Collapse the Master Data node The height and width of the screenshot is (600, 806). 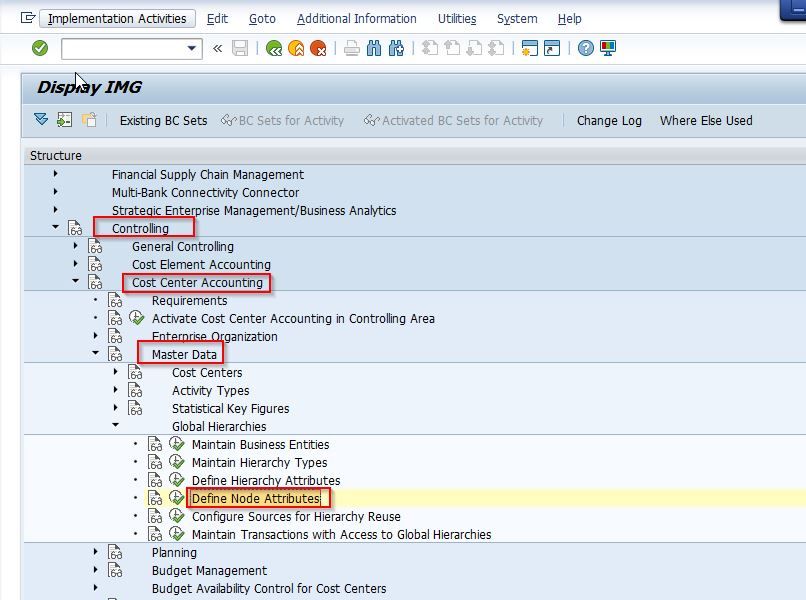[96, 353]
